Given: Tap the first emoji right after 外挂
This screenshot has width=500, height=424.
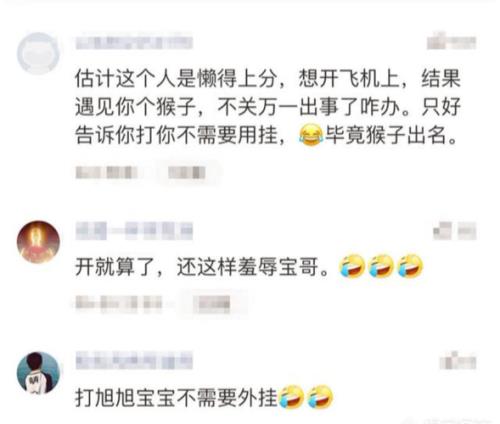Looking at the screenshot, I should click(x=291, y=397).
